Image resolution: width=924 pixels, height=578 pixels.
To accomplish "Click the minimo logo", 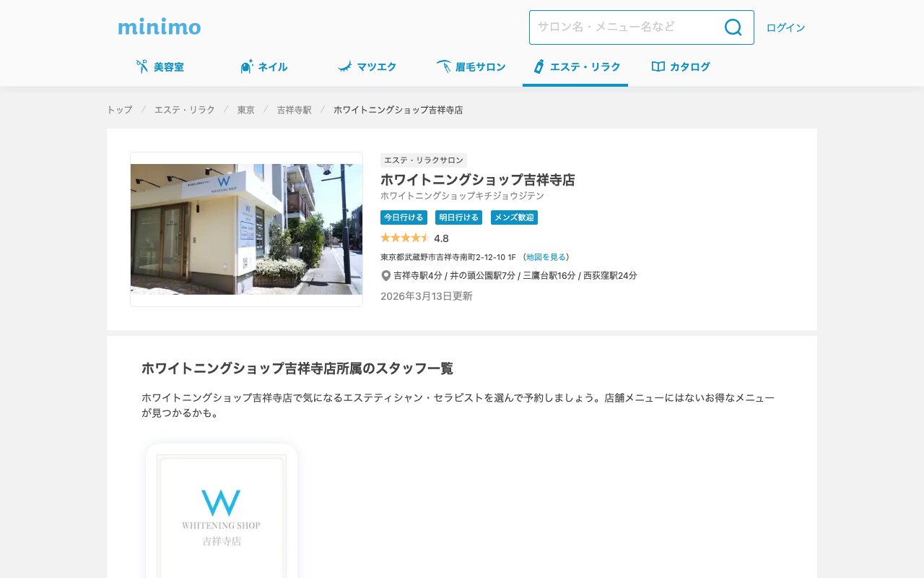I will (x=158, y=27).
